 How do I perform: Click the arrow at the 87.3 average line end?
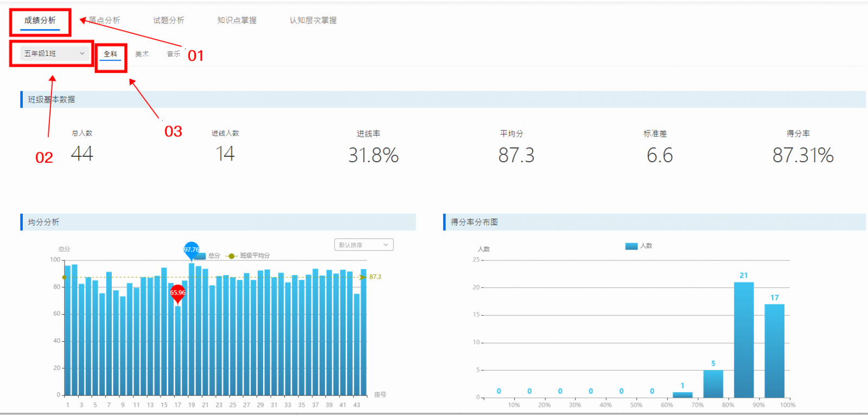[362, 277]
